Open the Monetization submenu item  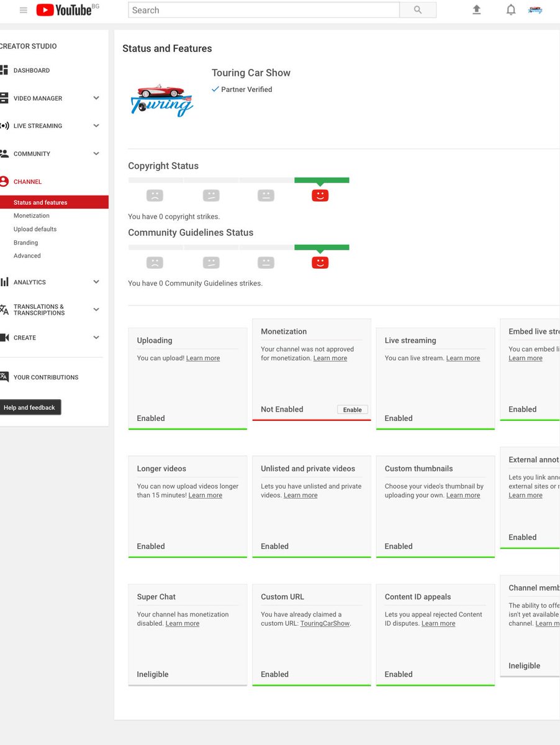(x=32, y=215)
